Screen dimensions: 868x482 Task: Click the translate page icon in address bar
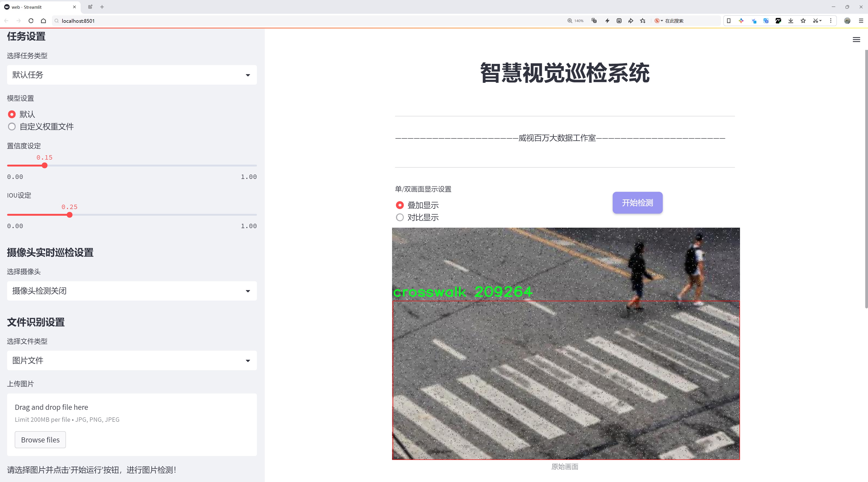[x=594, y=21]
